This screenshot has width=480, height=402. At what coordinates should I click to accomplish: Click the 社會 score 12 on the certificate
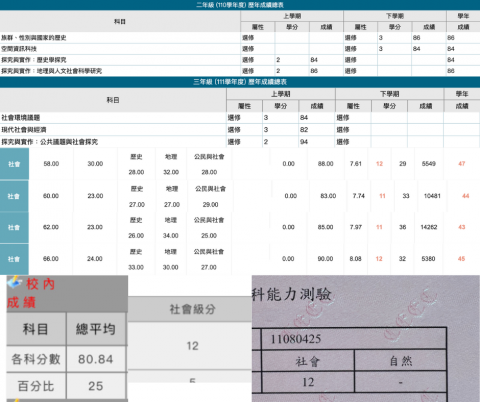308,382
